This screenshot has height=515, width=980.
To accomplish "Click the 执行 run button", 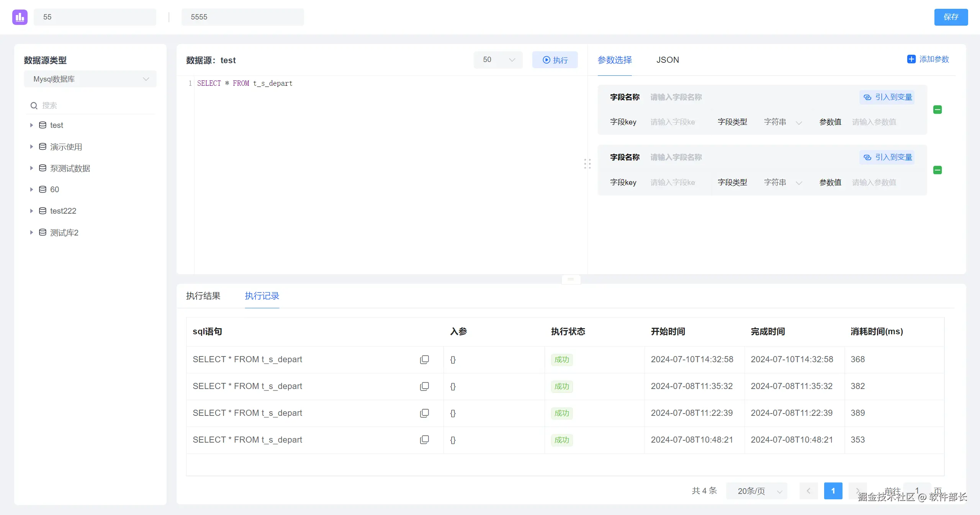I will point(555,60).
